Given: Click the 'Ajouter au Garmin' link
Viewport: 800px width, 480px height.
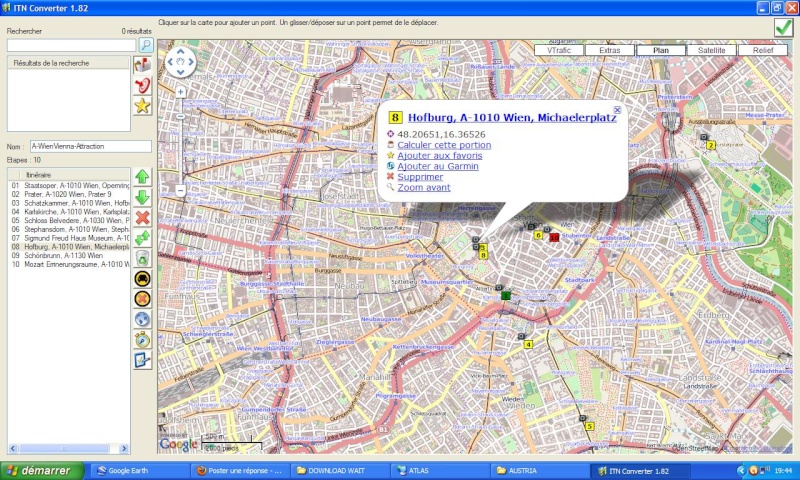Looking at the screenshot, I should [x=438, y=166].
